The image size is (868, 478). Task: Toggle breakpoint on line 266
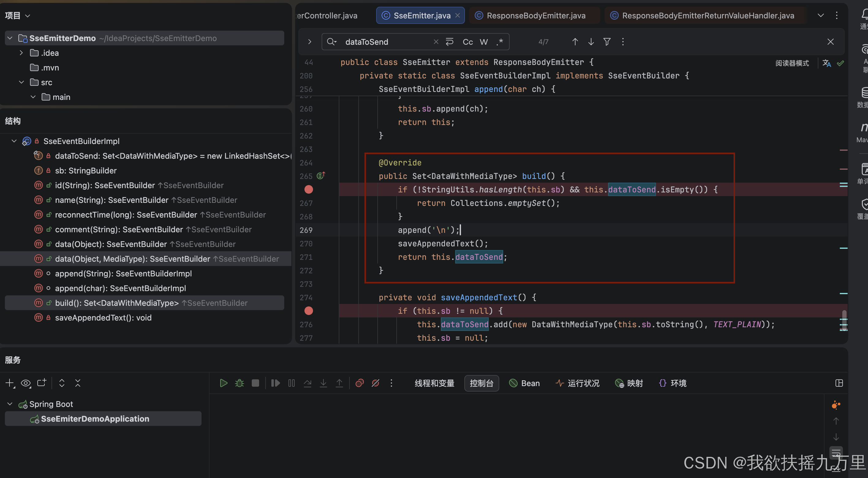[x=308, y=189]
